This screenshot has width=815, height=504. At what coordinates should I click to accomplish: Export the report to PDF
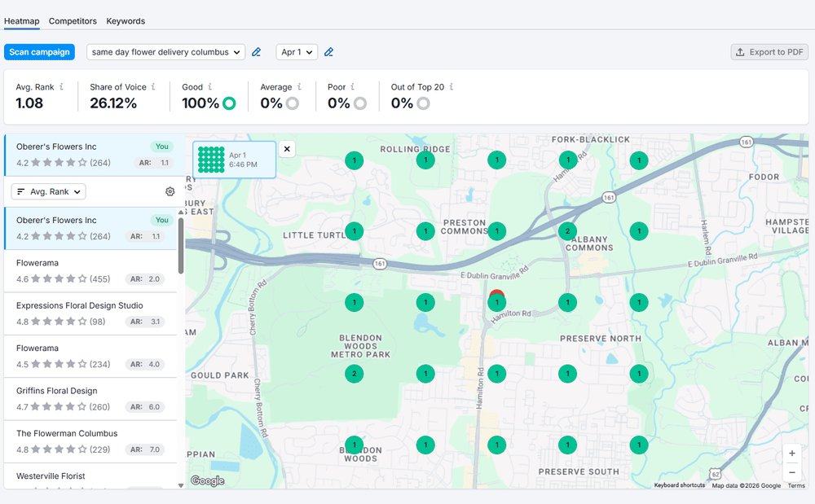(769, 51)
